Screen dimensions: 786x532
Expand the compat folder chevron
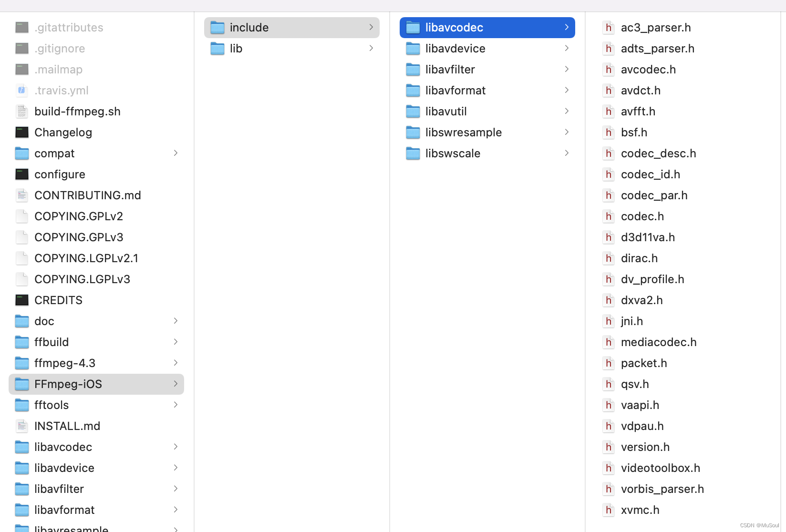[x=176, y=153]
